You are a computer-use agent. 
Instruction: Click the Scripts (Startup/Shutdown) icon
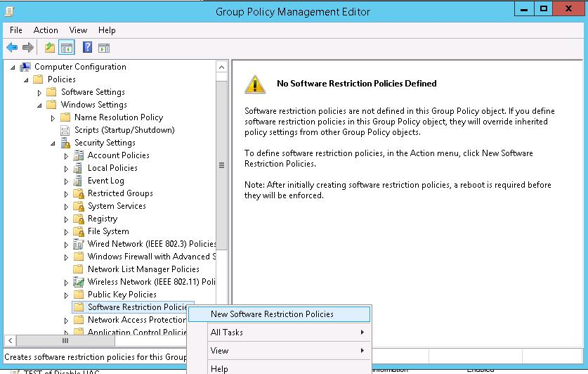tap(65, 130)
